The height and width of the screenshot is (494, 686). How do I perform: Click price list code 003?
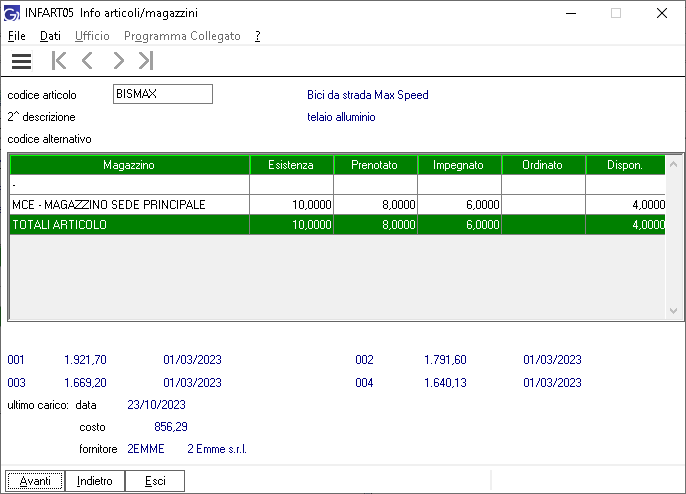pyautogui.click(x=16, y=382)
